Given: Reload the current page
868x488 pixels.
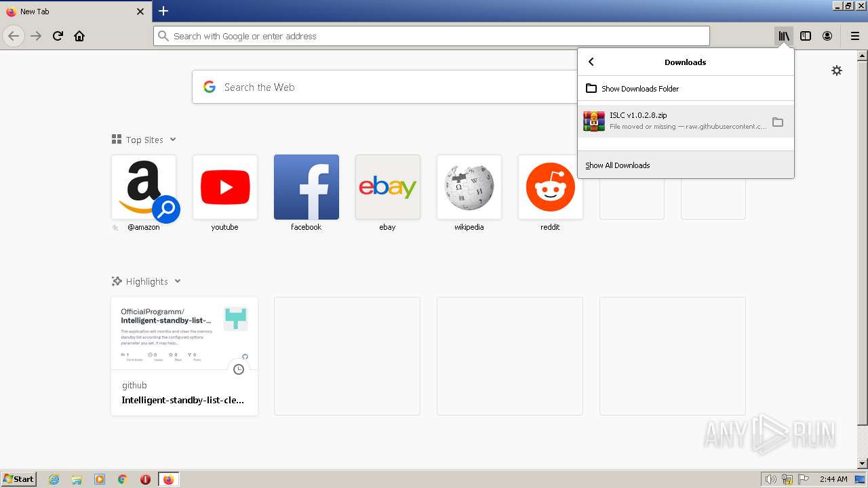Looking at the screenshot, I should coord(58,36).
